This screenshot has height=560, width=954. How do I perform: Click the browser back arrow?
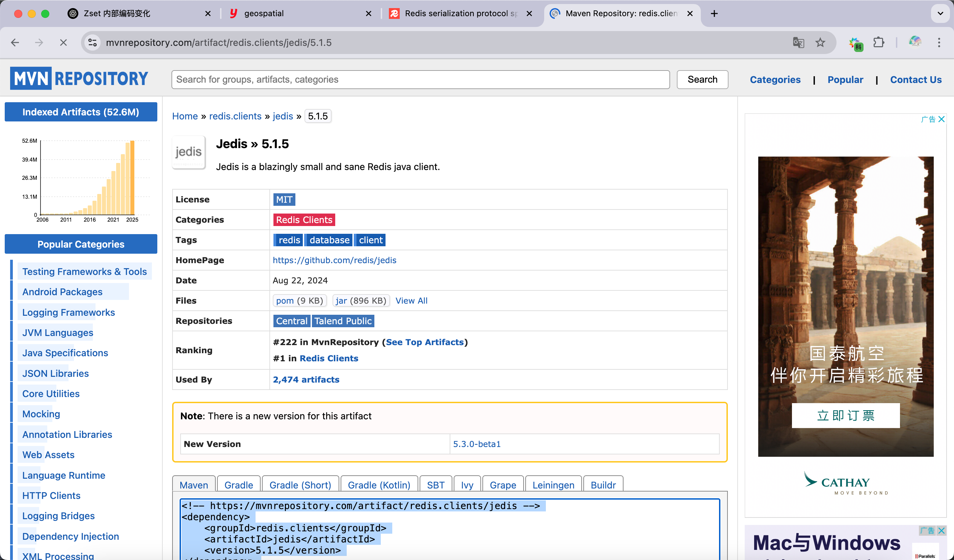pos(15,43)
